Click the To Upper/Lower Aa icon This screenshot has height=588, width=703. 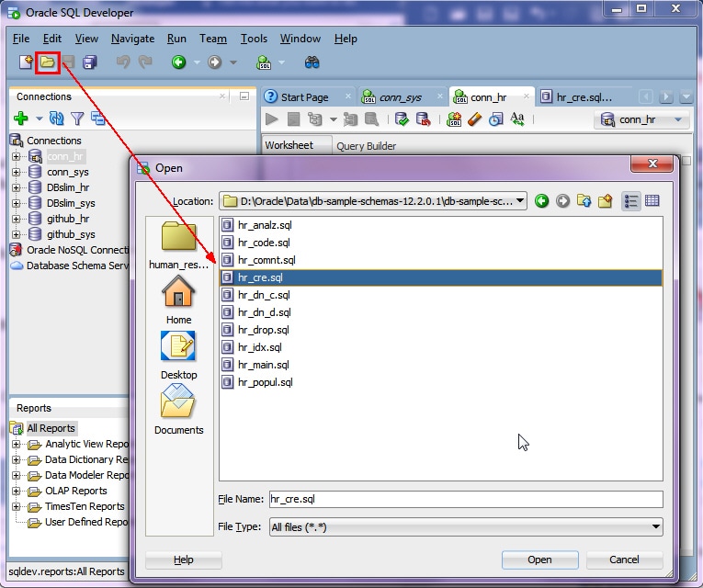click(x=517, y=119)
